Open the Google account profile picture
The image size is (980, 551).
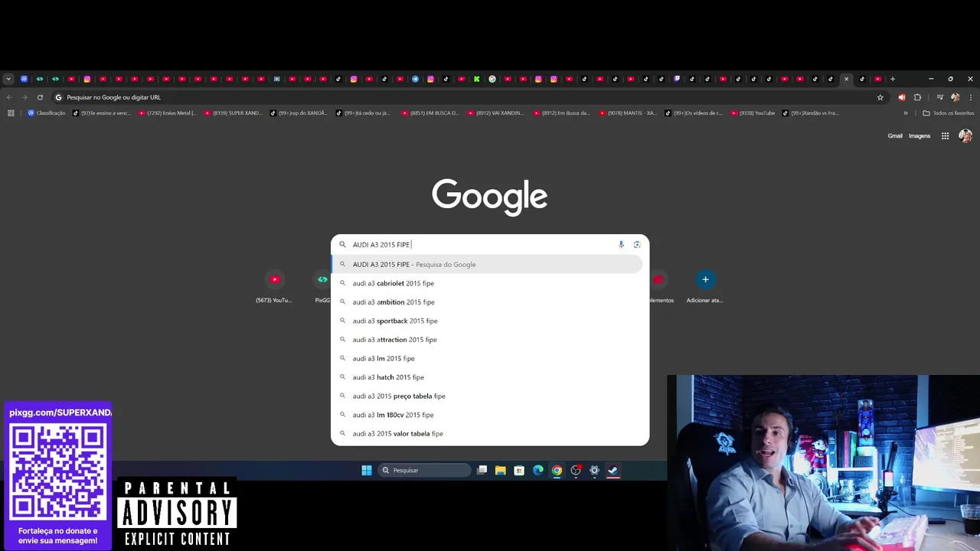click(965, 136)
